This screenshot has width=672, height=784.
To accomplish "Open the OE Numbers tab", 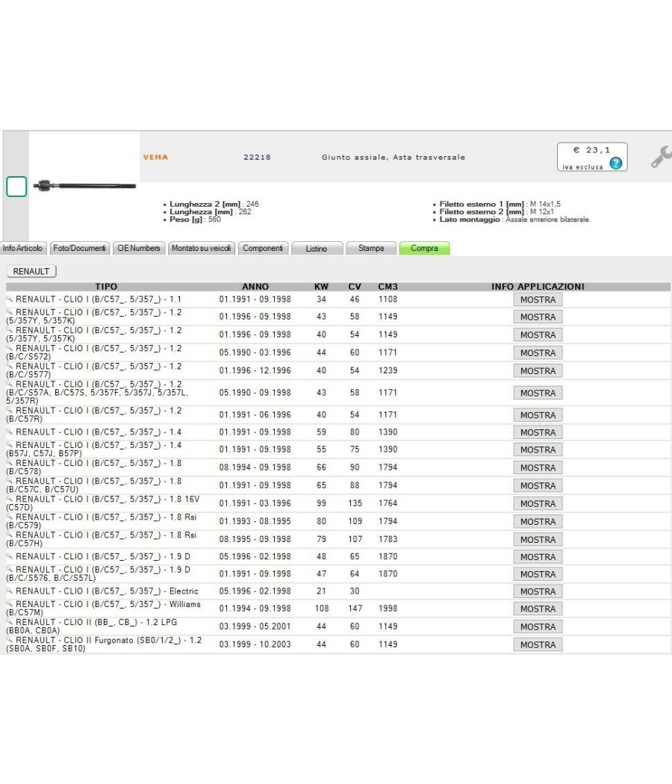I will [x=139, y=248].
